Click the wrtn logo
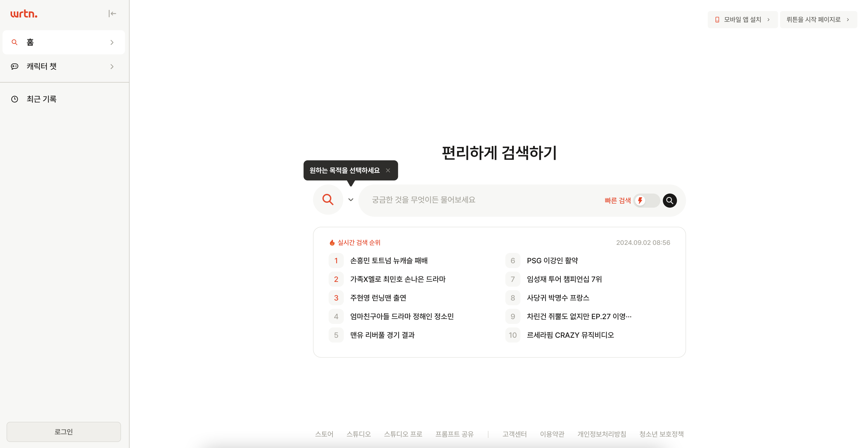The image size is (868, 448). [24, 14]
